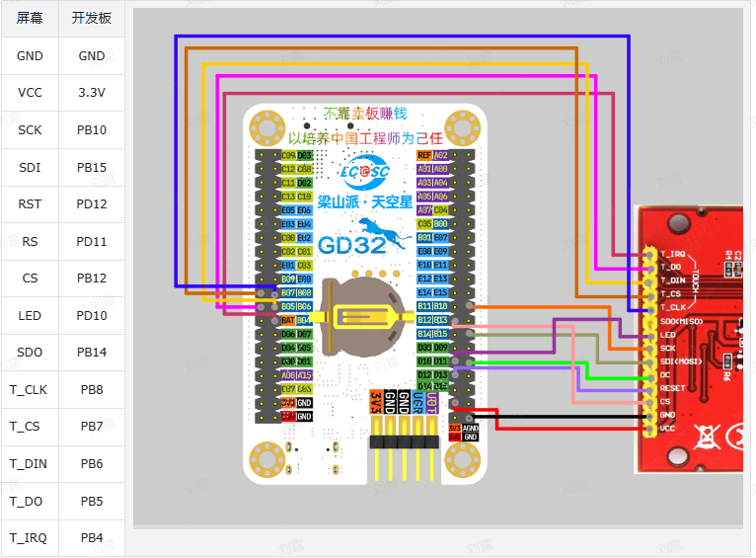Image resolution: width=756 pixels, height=558 pixels.
Task: Select the T_DO cell in the table
Action: tap(30, 502)
